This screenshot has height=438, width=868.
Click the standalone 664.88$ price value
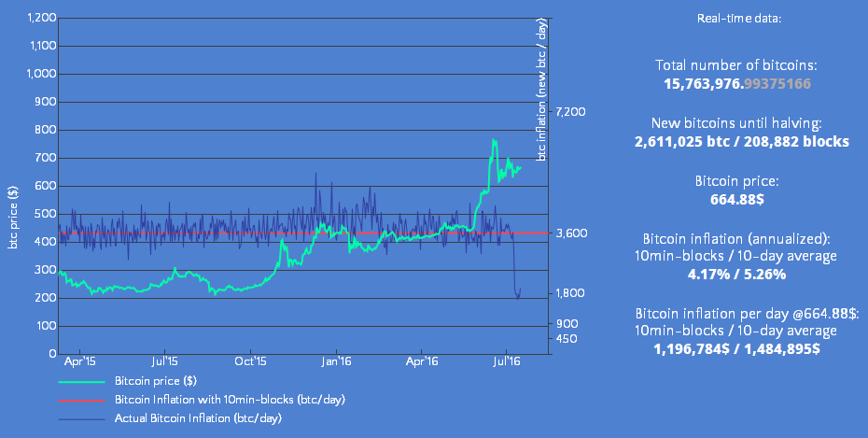click(x=737, y=199)
